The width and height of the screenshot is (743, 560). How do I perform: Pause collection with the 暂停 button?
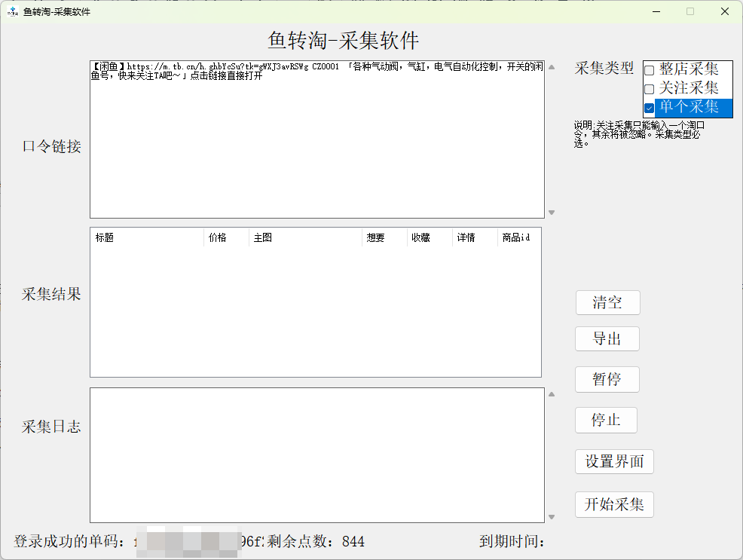point(607,379)
